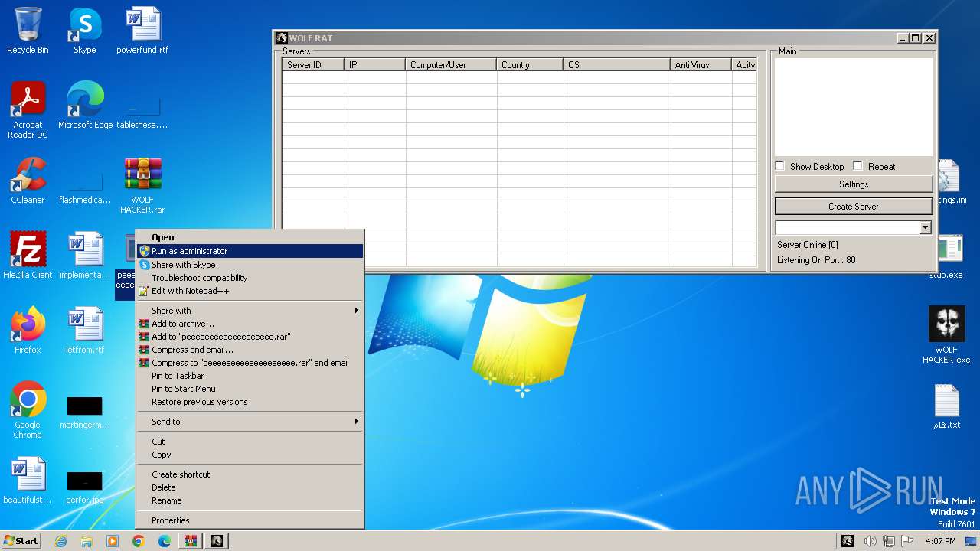Choose Share with Skype
Screen dimensions: 980x551
click(x=250, y=265)
